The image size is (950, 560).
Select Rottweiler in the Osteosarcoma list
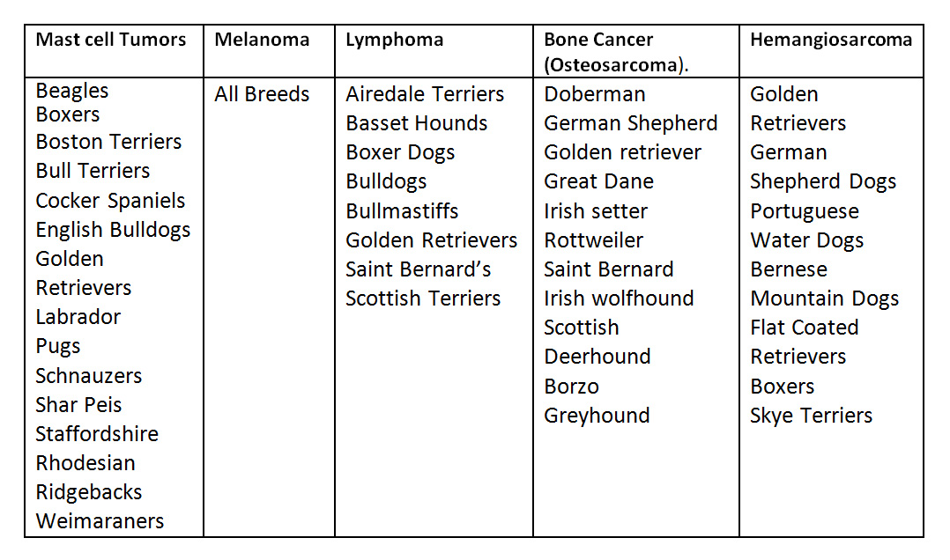(593, 240)
